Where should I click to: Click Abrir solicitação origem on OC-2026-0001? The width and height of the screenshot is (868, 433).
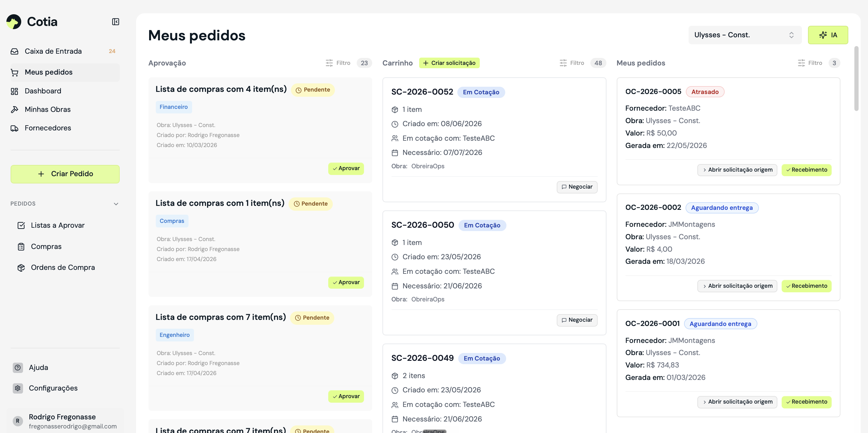click(737, 402)
